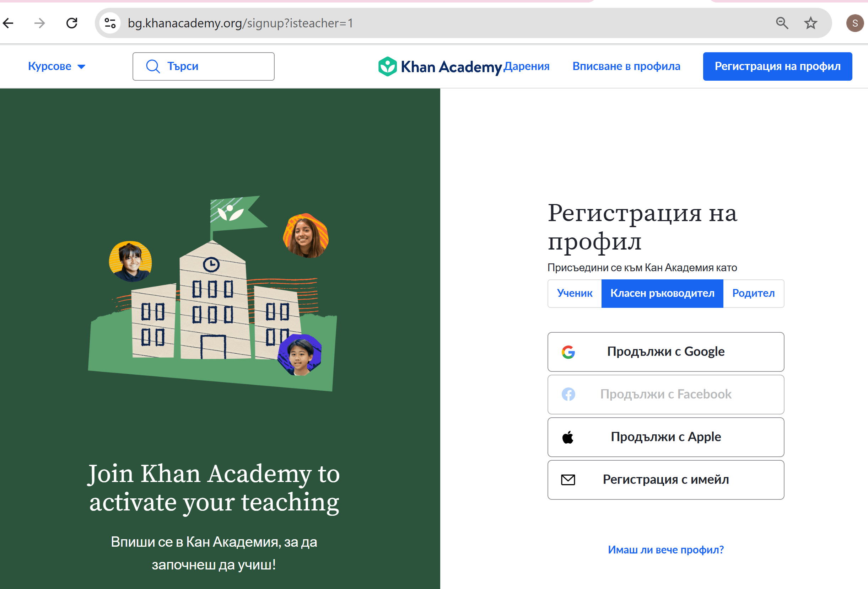Open the Дарения link
Image resolution: width=868 pixels, height=589 pixels.
526,66
